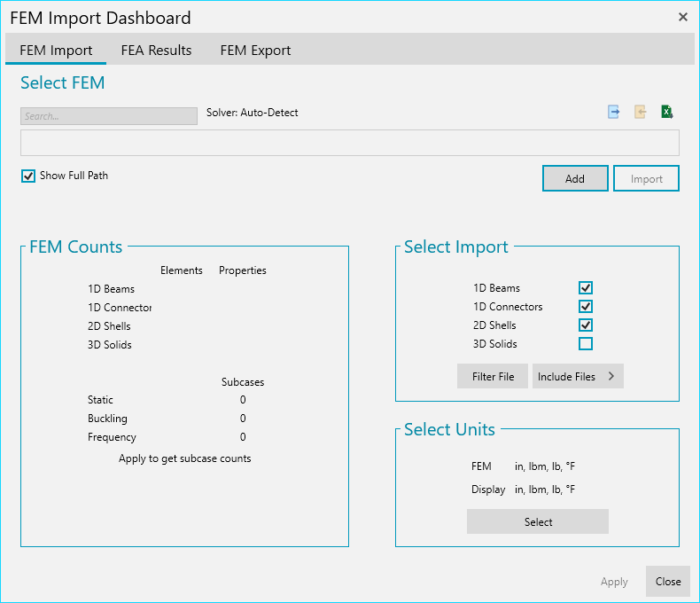The height and width of the screenshot is (603, 700).
Task: Click the Apply button
Action: pos(614,582)
